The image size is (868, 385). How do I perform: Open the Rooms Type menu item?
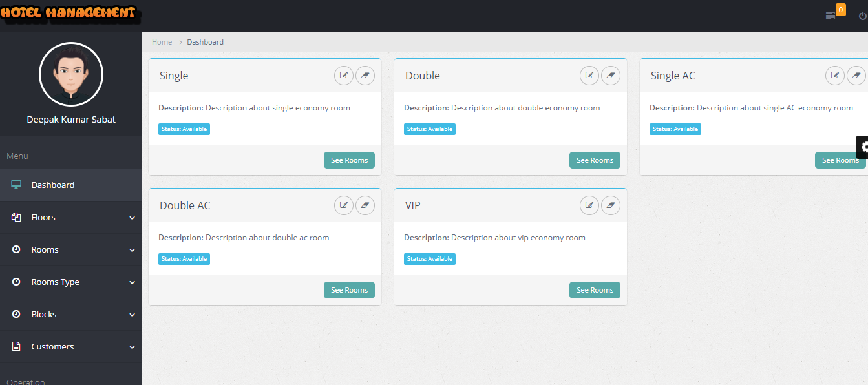click(x=71, y=282)
